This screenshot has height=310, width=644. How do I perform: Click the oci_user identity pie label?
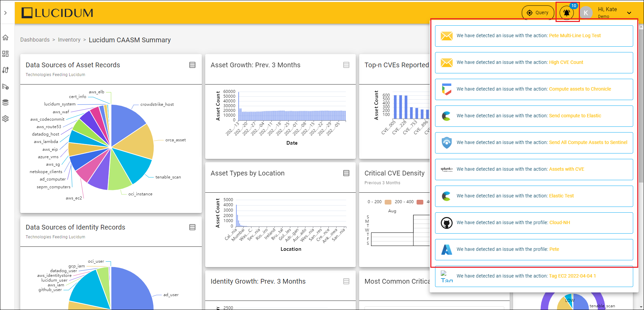96,261
